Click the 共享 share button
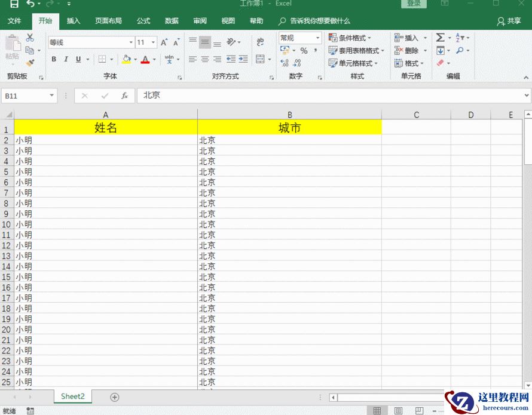 (509, 21)
